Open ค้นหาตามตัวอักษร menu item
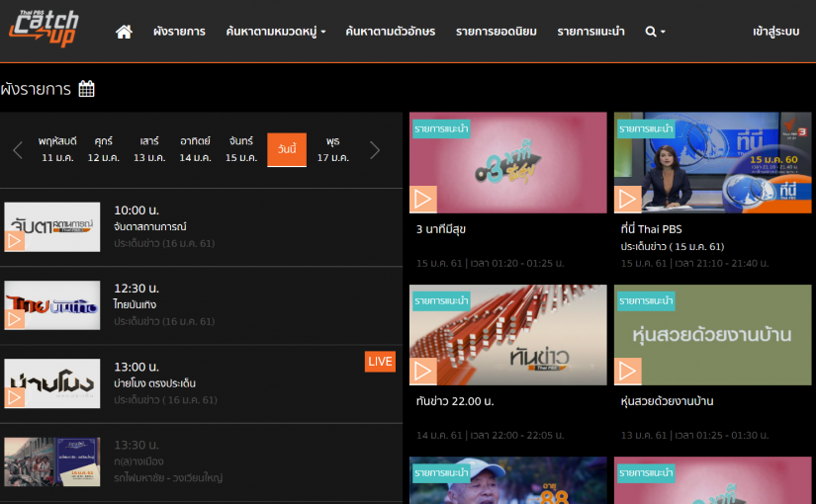 [390, 32]
